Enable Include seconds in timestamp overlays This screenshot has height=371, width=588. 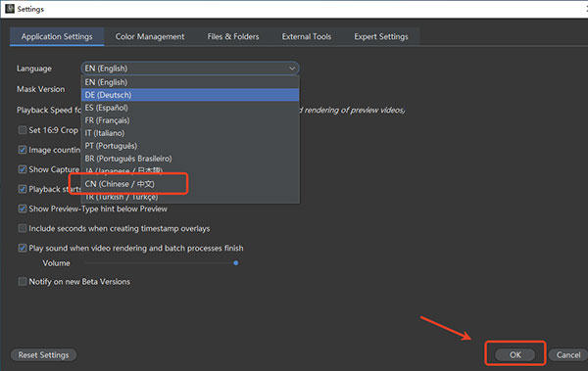tap(23, 228)
